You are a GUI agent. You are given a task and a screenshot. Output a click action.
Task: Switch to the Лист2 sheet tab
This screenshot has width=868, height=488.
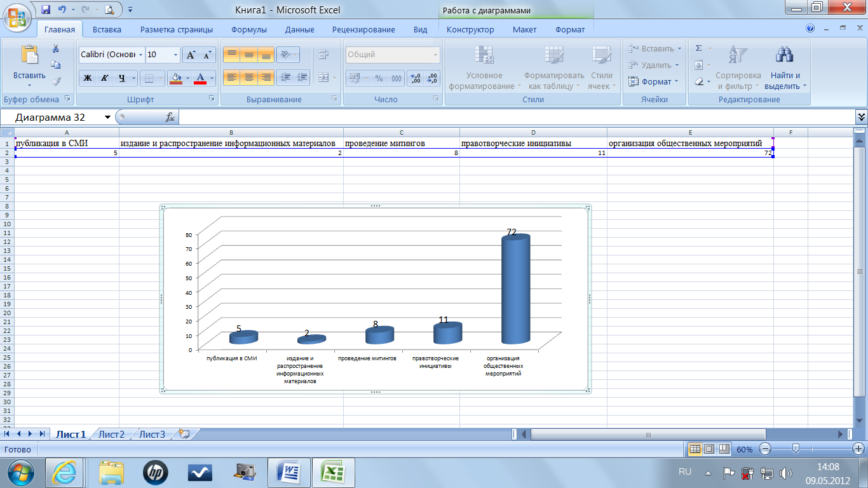coord(112,435)
